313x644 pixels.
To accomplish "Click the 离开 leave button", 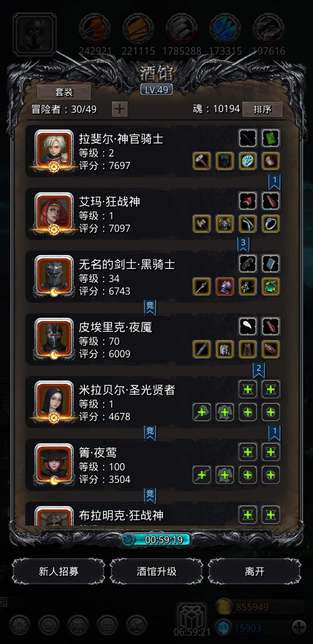I will pos(254,571).
